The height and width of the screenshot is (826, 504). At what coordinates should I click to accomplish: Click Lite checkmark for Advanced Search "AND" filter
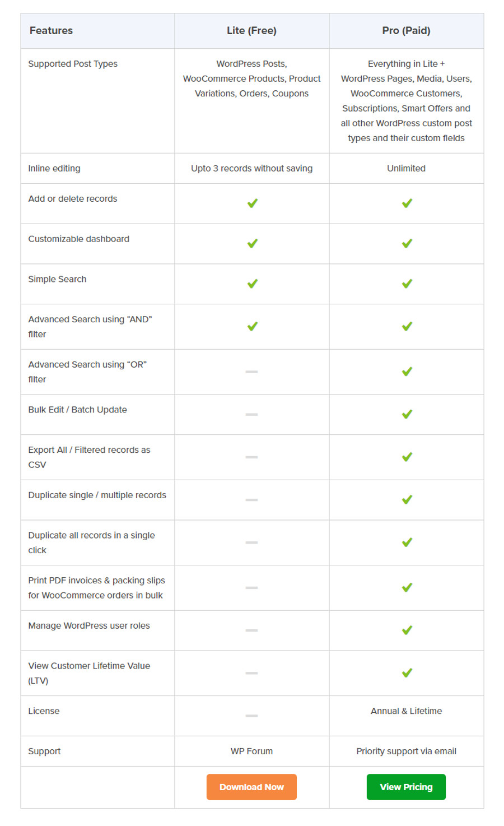(253, 326)
